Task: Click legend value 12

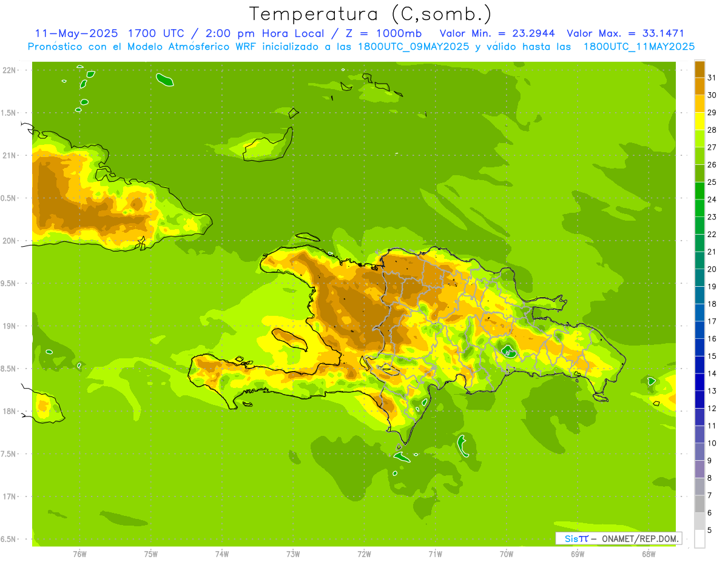Action: tap(712, 409)
